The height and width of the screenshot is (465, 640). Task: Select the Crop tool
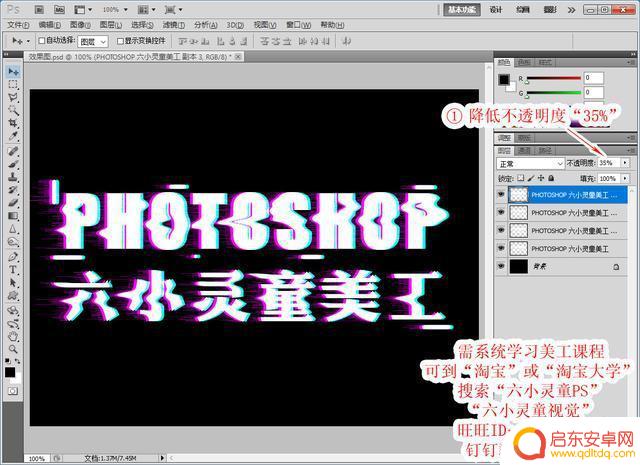[13, 122]
